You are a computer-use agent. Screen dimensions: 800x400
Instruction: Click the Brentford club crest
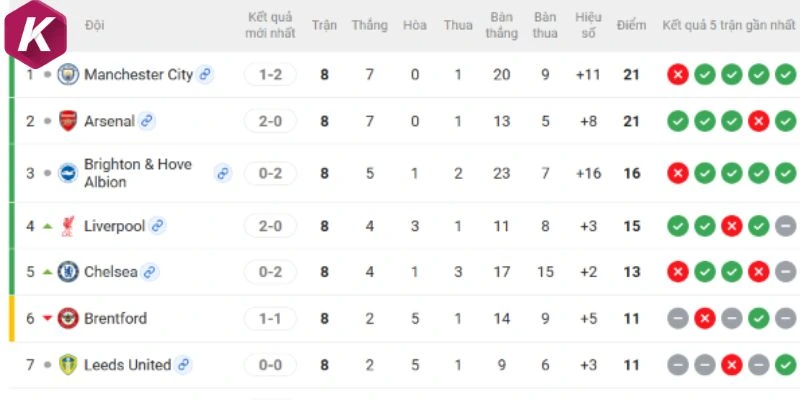click(68, 318)
